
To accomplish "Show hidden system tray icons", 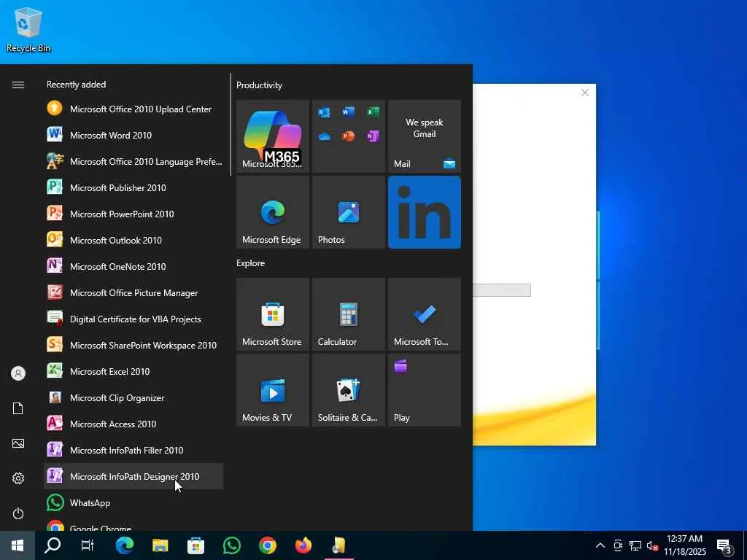I will point(600,545).
